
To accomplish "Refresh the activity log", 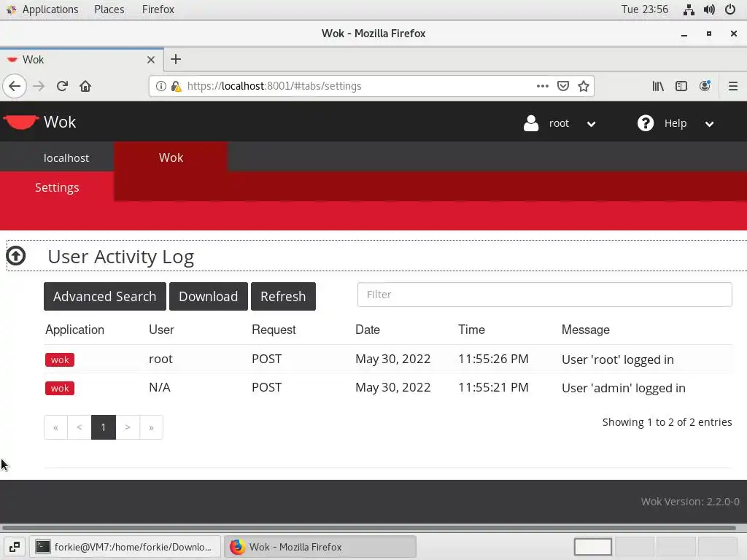I will coord(283,296).
